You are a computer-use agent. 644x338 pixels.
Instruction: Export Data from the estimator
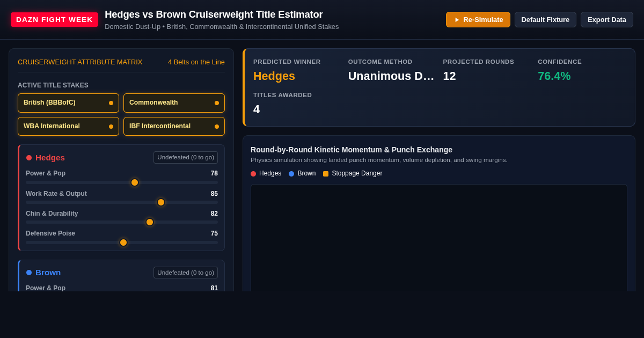[607, 20]
